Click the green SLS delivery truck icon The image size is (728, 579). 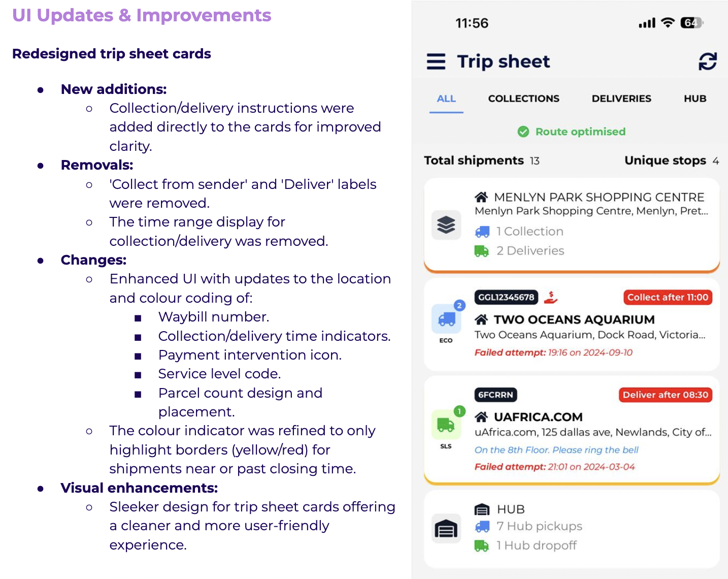pos(446,425)
